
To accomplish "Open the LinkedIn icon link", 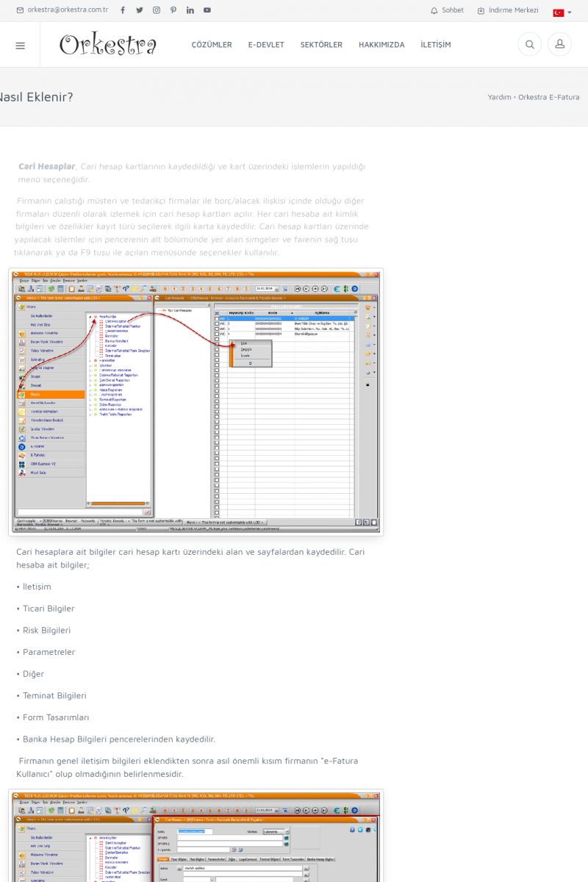I will (x=190, y=10).
